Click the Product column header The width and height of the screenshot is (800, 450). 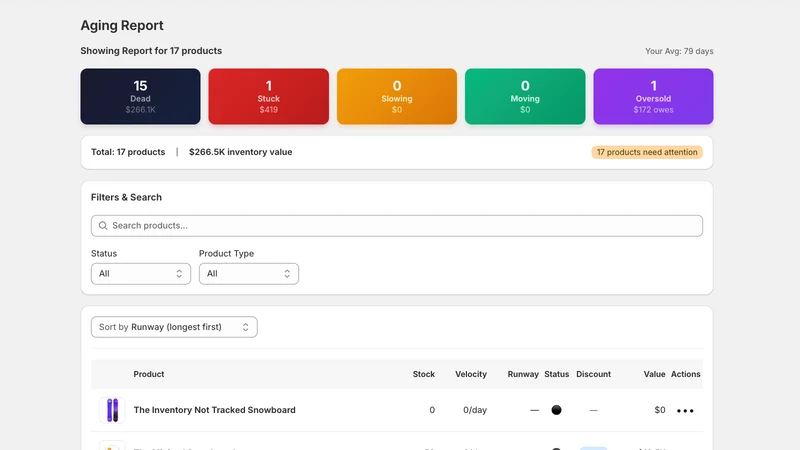pos(149,374)
